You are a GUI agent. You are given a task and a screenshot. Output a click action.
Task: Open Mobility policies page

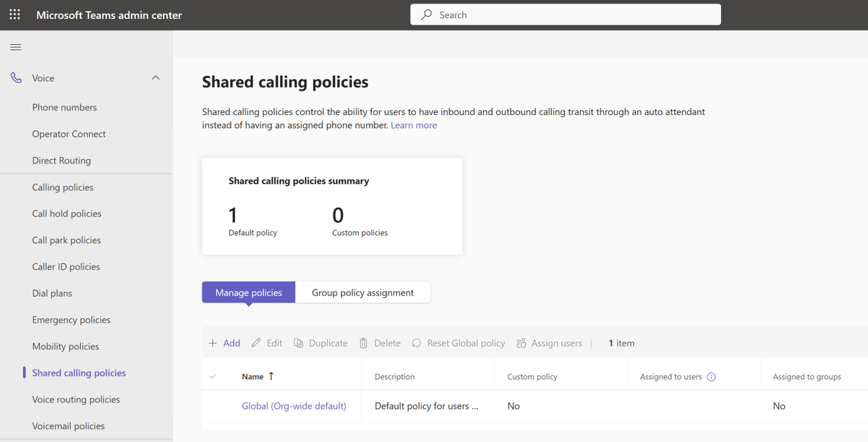click(66, 347)
